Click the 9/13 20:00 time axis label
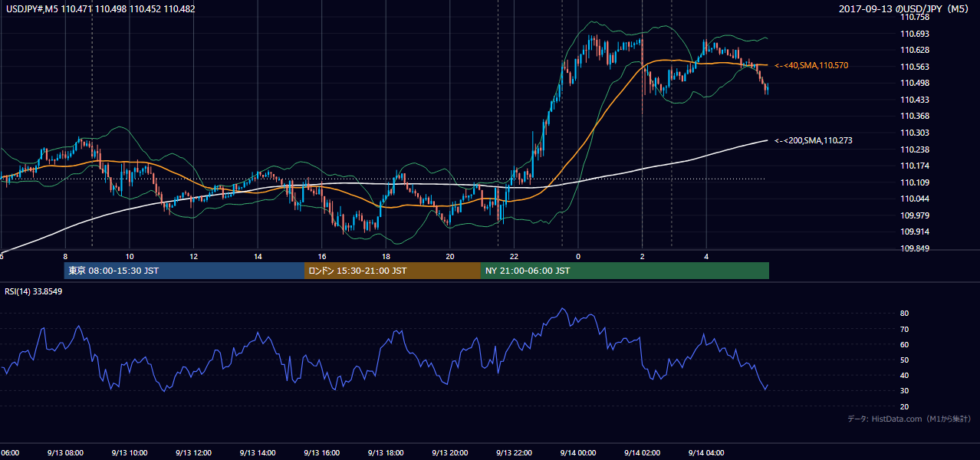This screenshot has width=980, height=460. click(x=449, y=452)
